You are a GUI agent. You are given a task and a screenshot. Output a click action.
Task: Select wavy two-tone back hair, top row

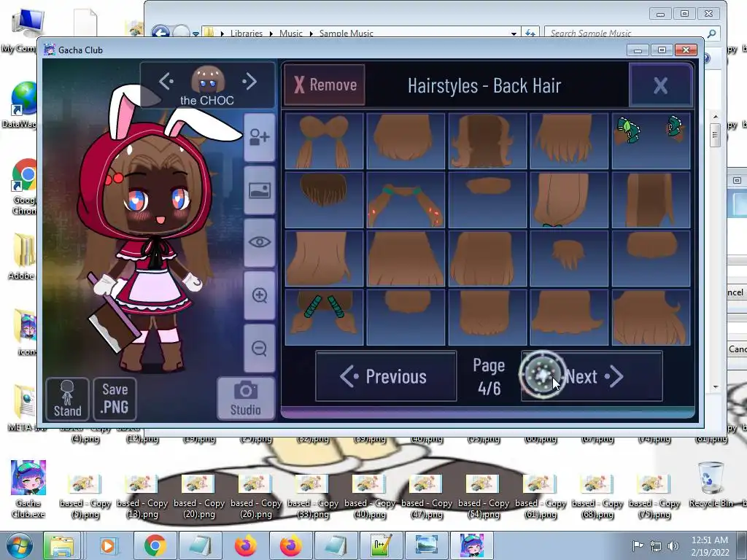pyautogui.click(x=487, y=141)
